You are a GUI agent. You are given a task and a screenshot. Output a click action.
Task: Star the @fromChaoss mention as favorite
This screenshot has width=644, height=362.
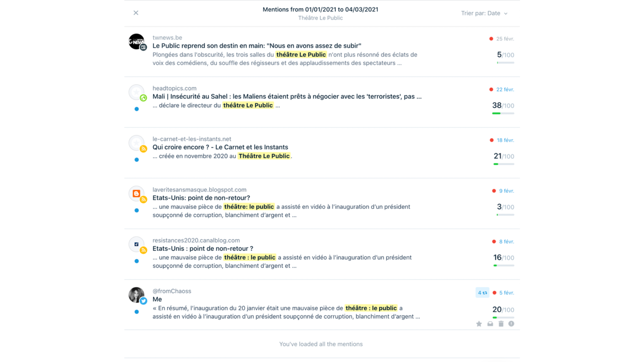pyautogui.click(x=479, y=324)
